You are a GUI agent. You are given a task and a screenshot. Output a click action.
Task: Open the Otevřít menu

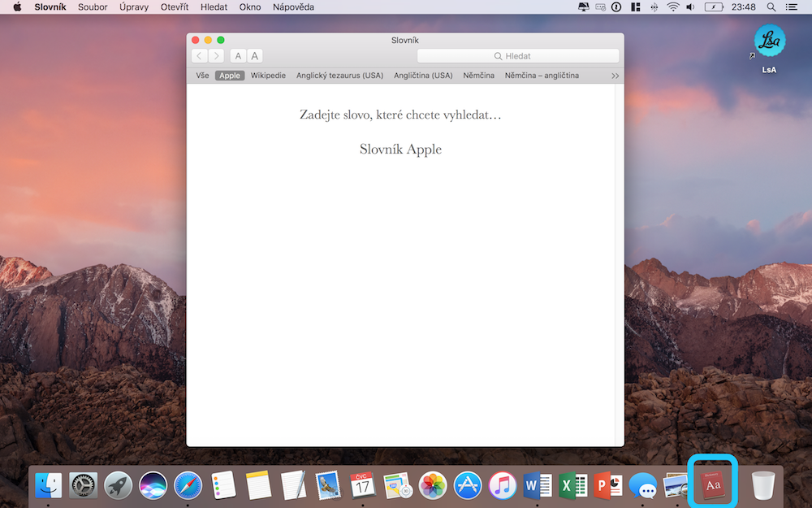point(175,7)
